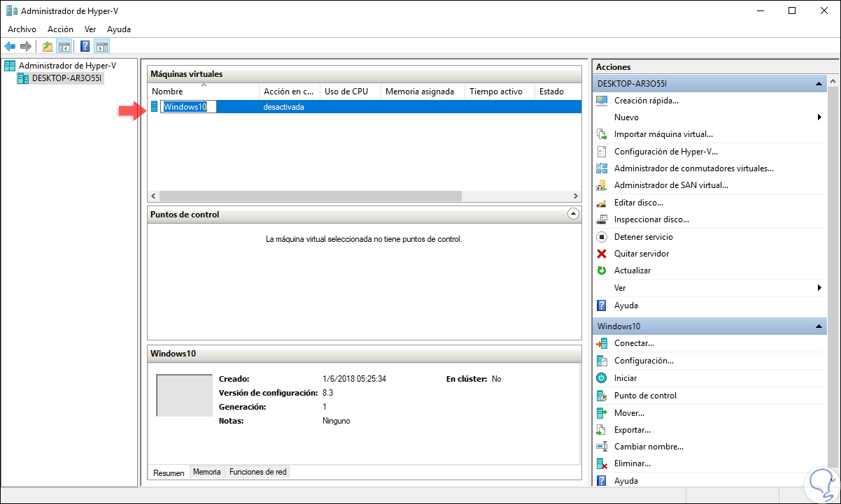Open the Acción menu
The image size is (841, 504).
pyautogui.click(x=60, y=29)
